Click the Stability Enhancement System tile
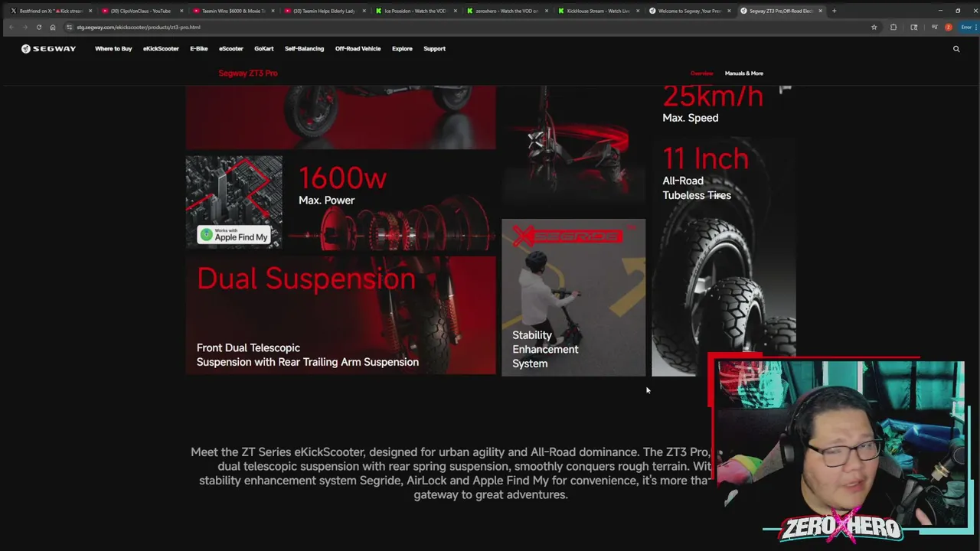This screenshot has height=551, width=980. point(573,298)
